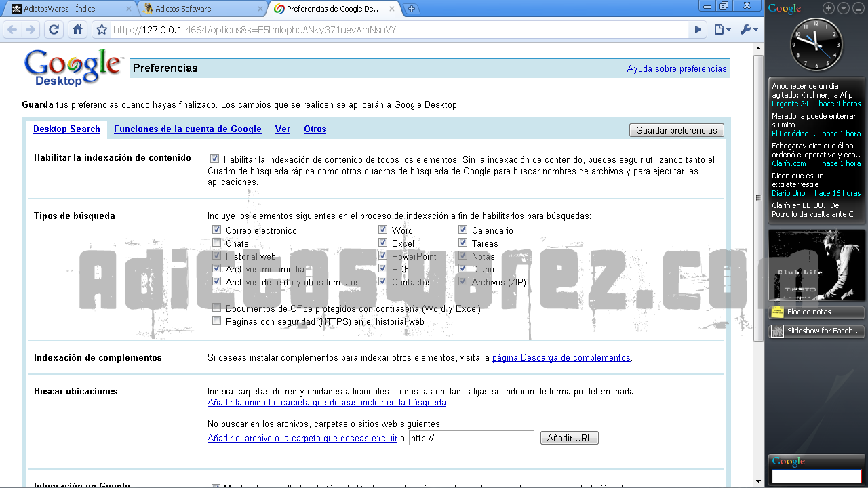Open the Echegaray Clarin.com news item
Image resolution: width=868 pixels, height=488 pixels.
tap(816, 155)
